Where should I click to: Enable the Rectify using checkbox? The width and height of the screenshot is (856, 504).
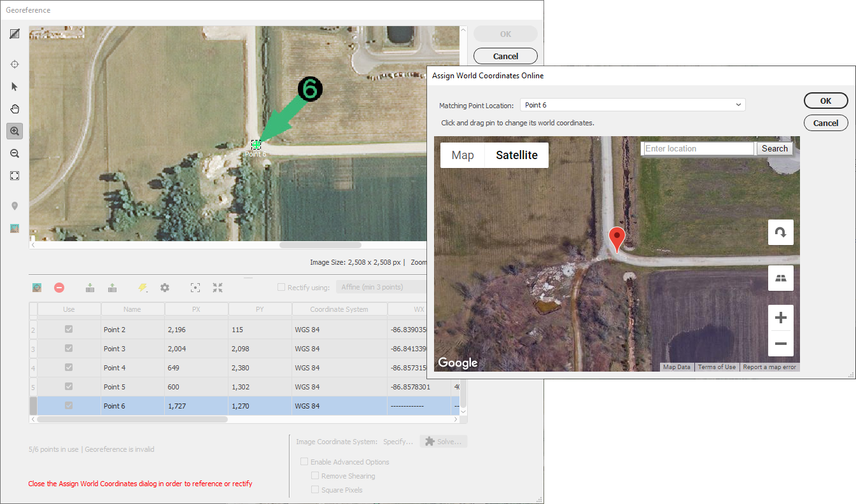(281, 287)
